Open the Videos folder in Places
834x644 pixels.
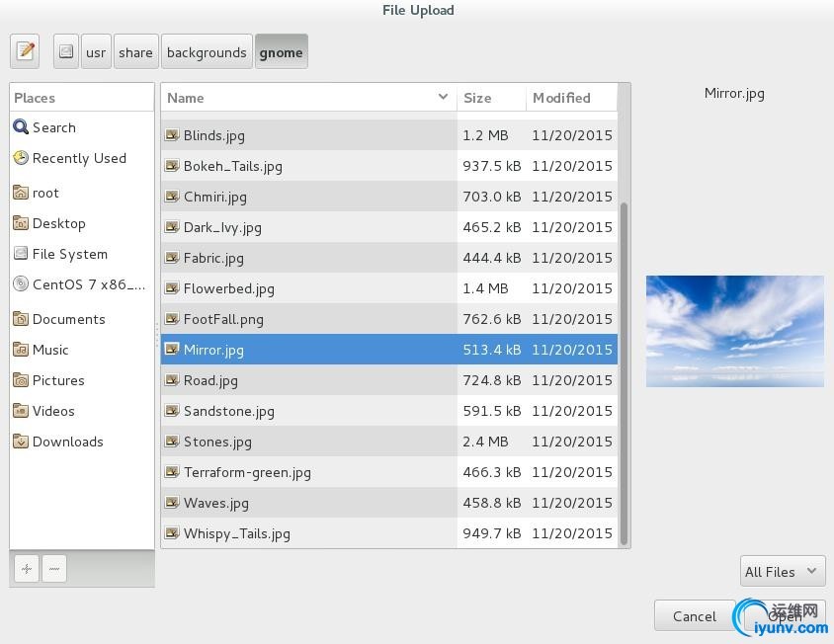click(x=81, y=411)
